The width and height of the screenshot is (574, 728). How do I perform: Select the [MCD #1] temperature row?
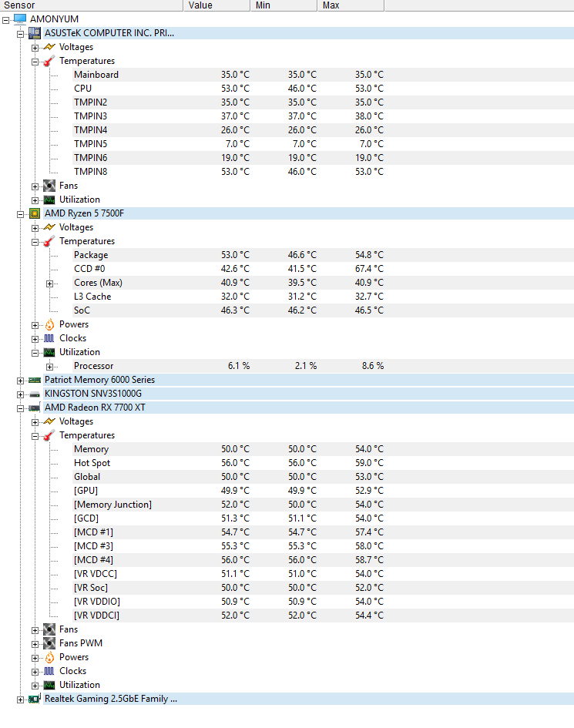pyautogui.click(x=323, y=532)
